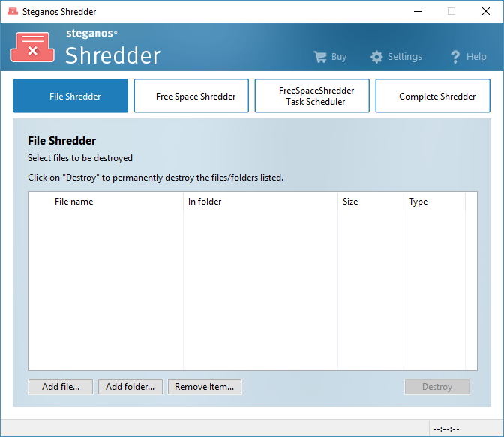Viewport: 504px width, 437px height.
Task: Click the Add file... button
Action: coord(61,387)
